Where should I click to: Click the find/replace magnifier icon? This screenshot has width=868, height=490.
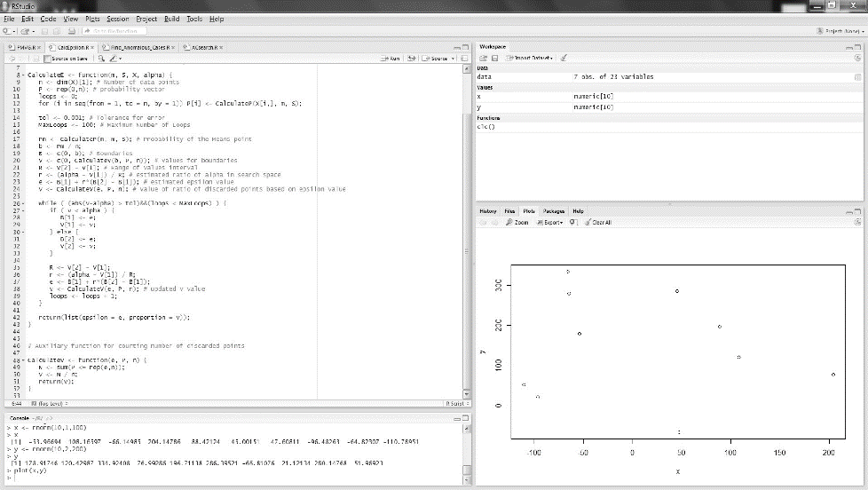[101, 58]
